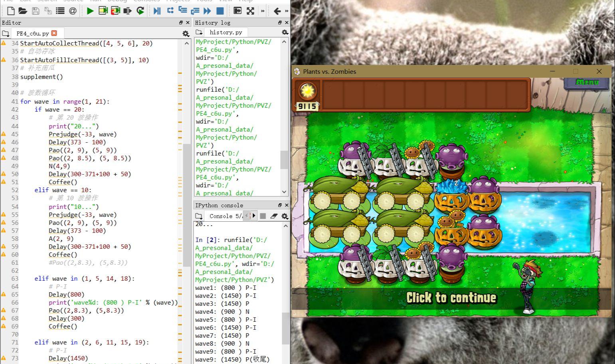Open the History log options gear menu
This screenshot has width=615, height=364.
pos(285,32)
